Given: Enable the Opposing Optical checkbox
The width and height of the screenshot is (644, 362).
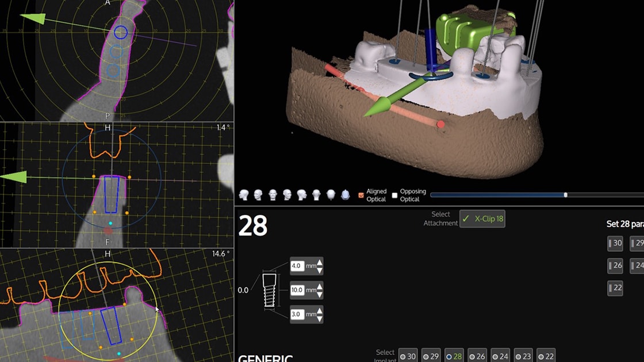Looking at the screenshot, I should pos(394,195).
